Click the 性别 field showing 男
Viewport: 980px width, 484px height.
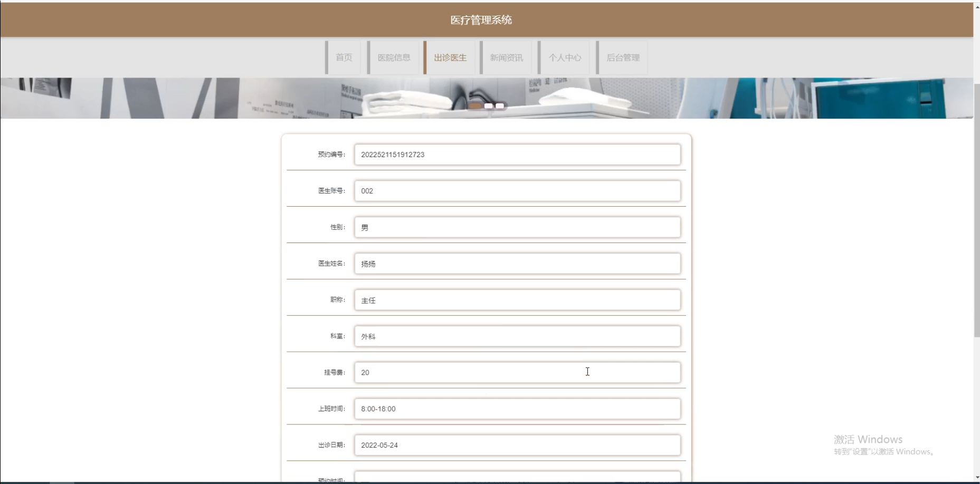(517, 227)
